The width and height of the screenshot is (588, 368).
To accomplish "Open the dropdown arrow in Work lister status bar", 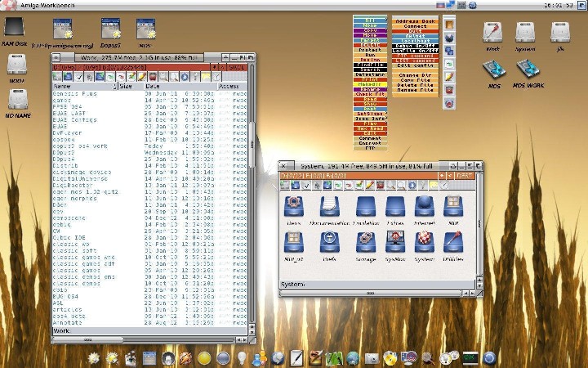I will 212,67.
